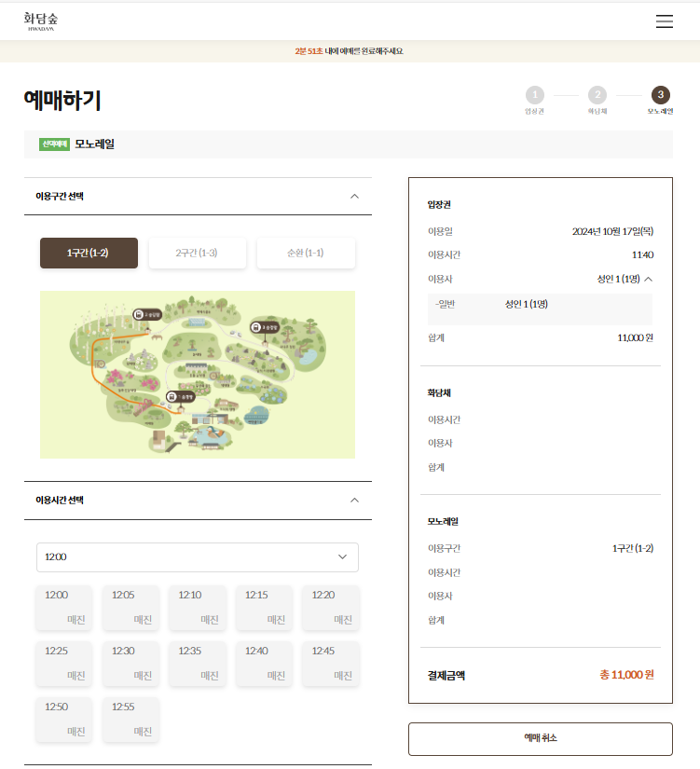This screenshot has width=700, height=769.
Task: Choose the 12:15 time slot
Action: pyautogui.click(x=264, y=608)
